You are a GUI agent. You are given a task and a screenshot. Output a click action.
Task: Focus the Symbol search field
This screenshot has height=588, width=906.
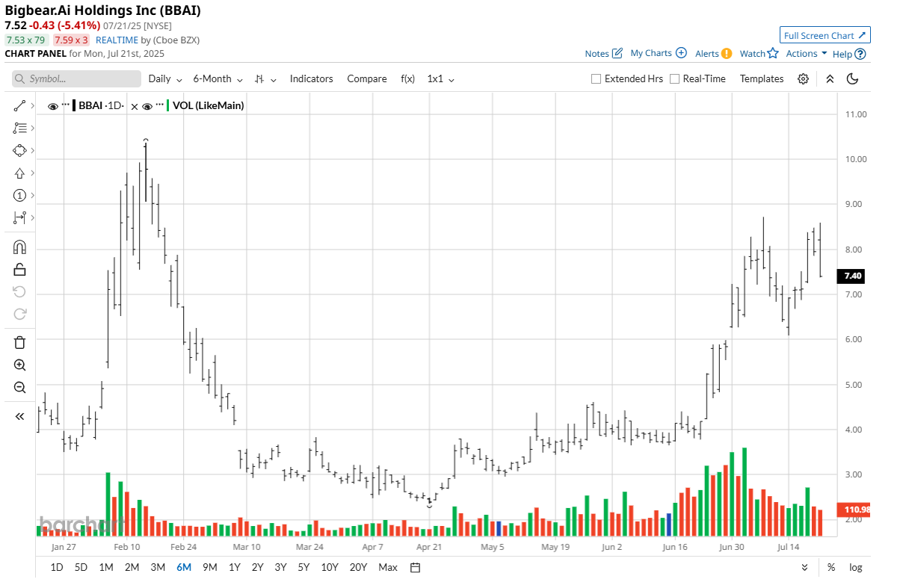[76, 78]
